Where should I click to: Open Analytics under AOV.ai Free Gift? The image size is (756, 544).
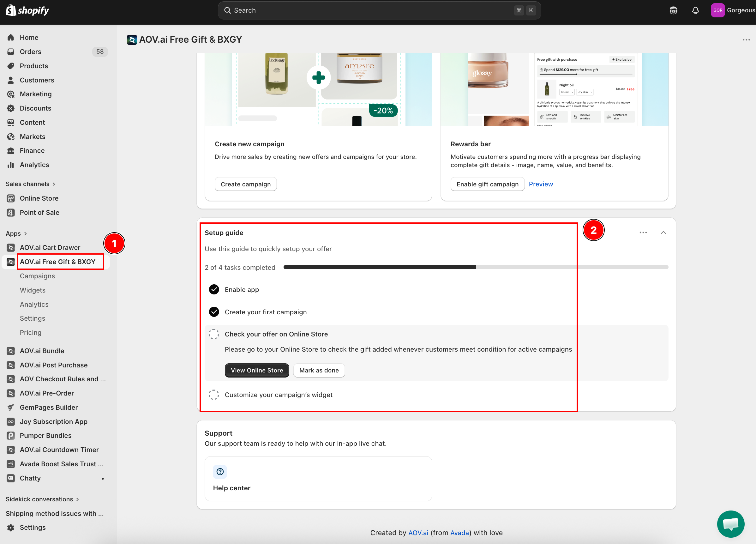[x=34, y=304]
